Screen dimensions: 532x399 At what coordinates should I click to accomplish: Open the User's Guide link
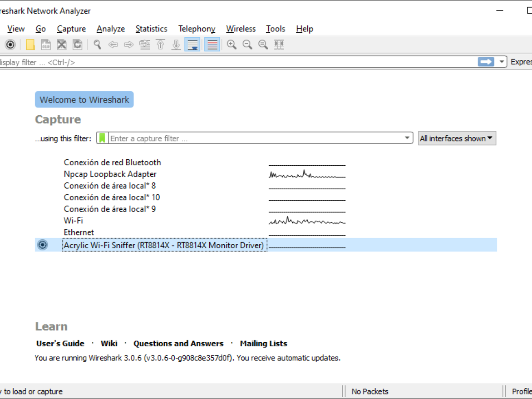pos(60,344)
